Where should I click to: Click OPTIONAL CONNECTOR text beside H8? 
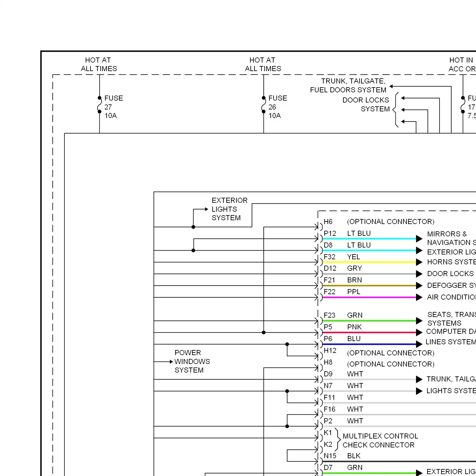pyautogui.click(x=391, y=364)
